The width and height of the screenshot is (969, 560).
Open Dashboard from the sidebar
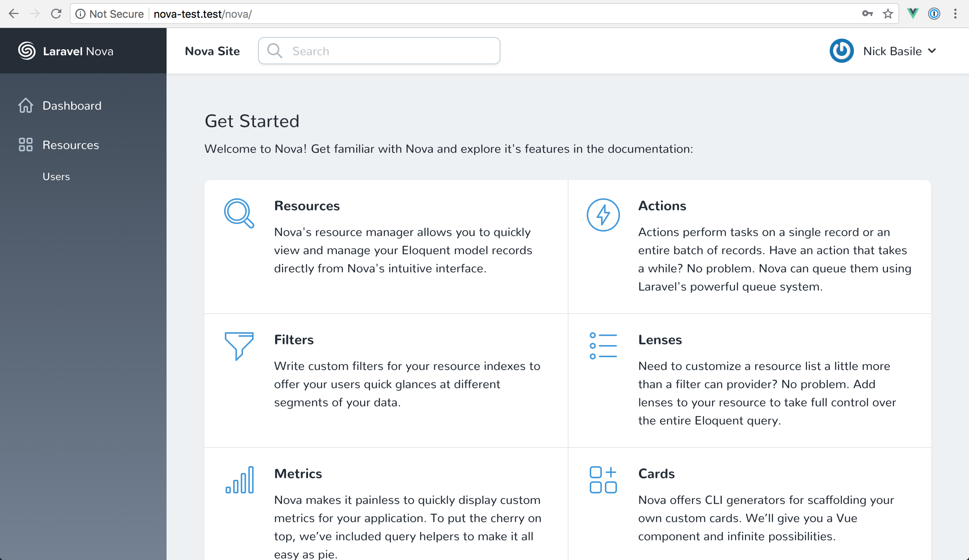click(x=72, y=106)
